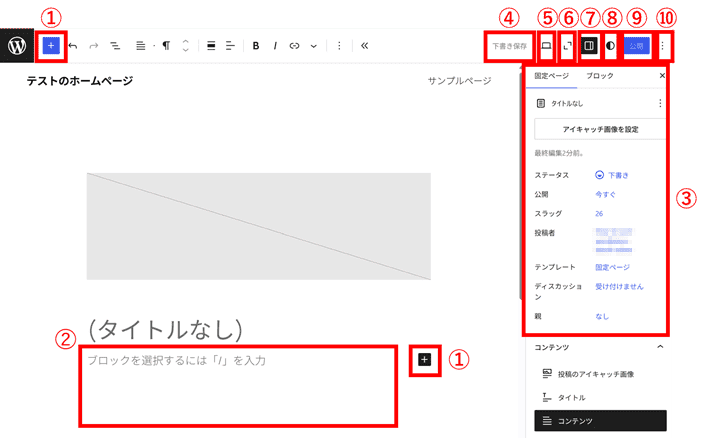This screenshot has height=438, width=710.
Task: Undo the last change
Action: tap(73, 46)
